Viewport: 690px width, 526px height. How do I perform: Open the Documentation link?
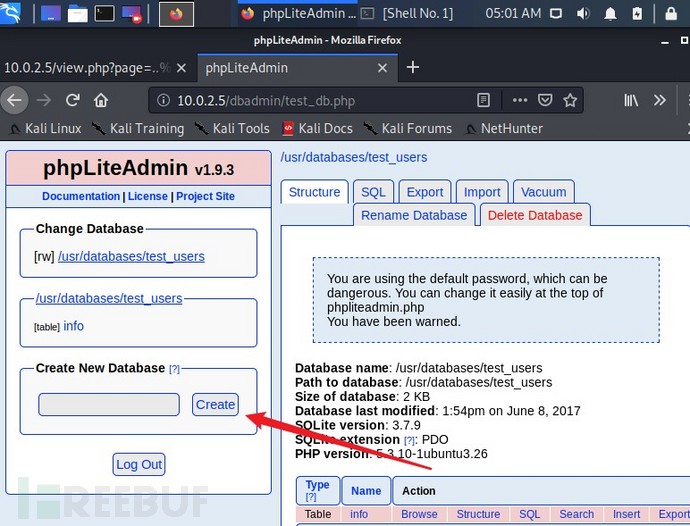(81, 196)
